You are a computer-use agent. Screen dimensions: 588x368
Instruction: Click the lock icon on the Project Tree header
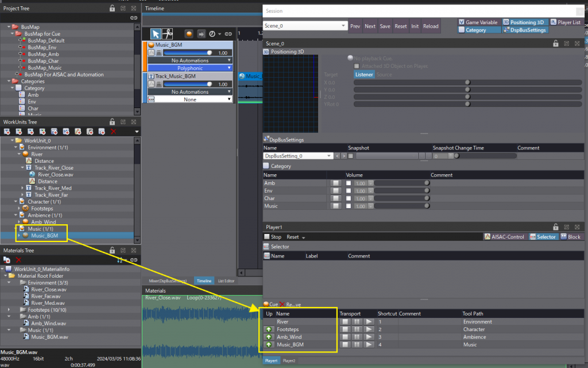point(112,8)
